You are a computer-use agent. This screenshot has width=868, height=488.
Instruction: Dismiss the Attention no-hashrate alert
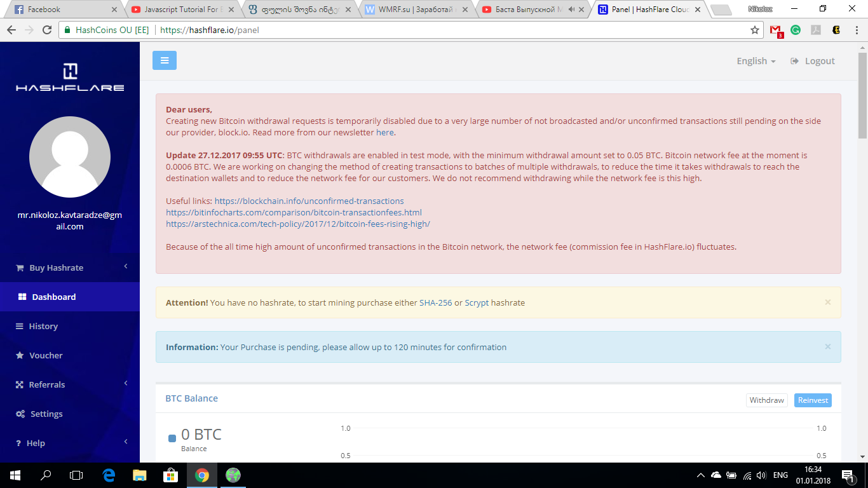click(x=827, y=302)
